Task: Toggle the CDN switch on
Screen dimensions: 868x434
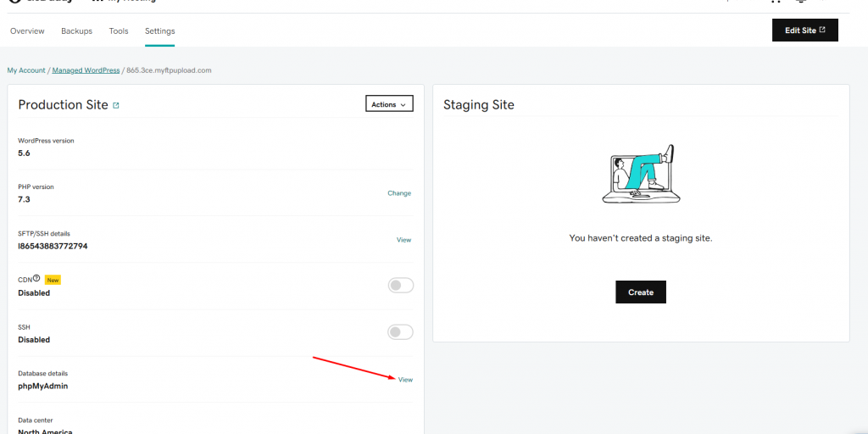Action: (401, 286)
